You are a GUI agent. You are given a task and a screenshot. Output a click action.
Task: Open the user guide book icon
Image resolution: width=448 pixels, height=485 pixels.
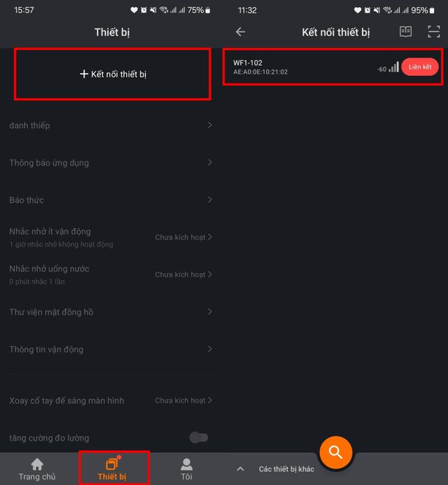405,32
